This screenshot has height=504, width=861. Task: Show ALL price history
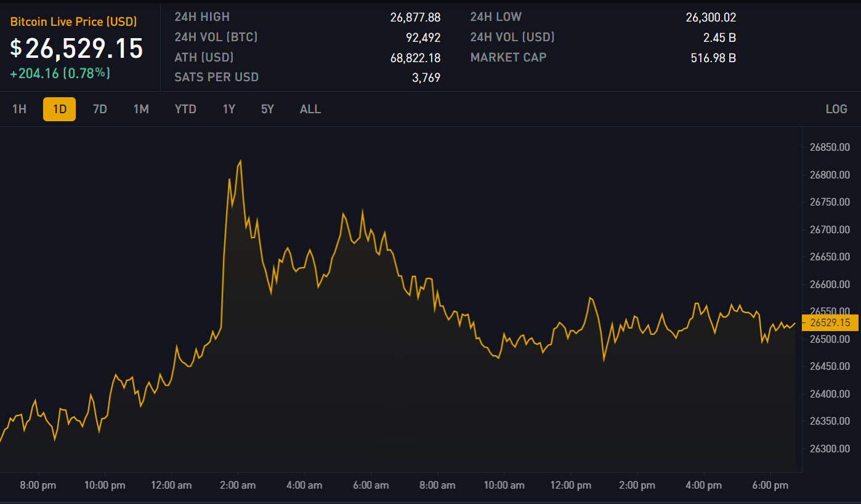tap(310, 109)
